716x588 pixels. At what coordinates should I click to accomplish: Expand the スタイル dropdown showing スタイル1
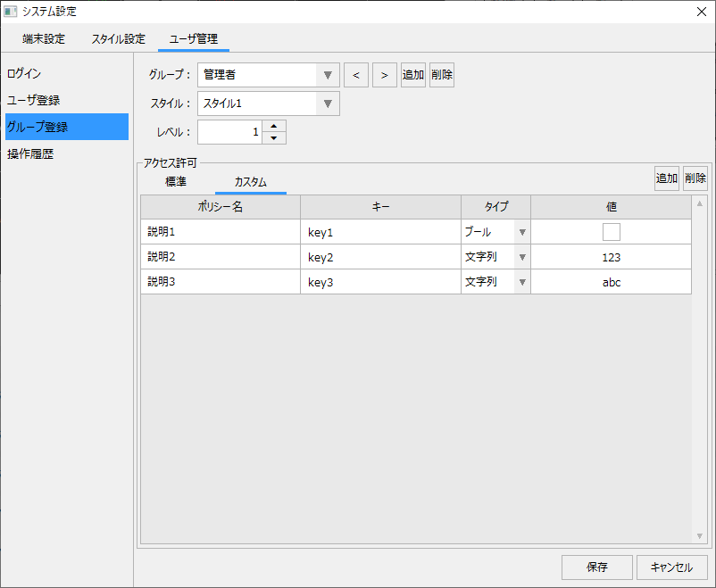[x=328, y=104]
